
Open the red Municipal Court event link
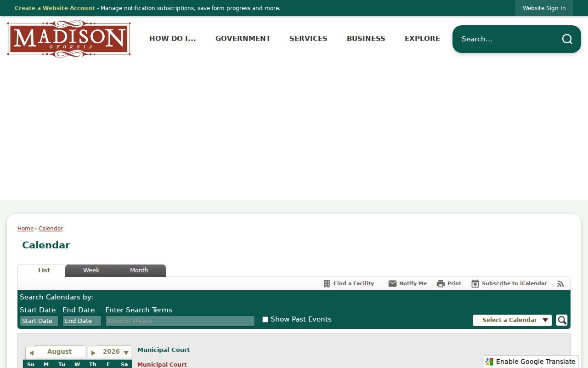[162, 365]
